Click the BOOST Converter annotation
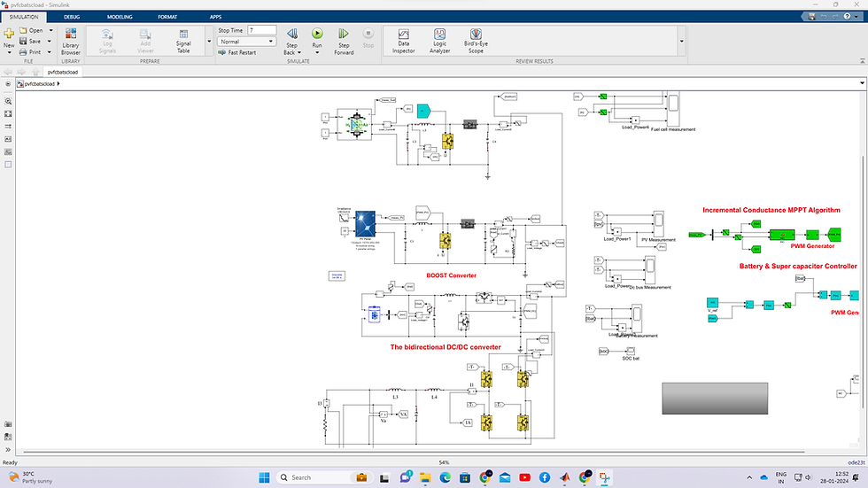The image size is (868, 488). click(x=451, y=275)
